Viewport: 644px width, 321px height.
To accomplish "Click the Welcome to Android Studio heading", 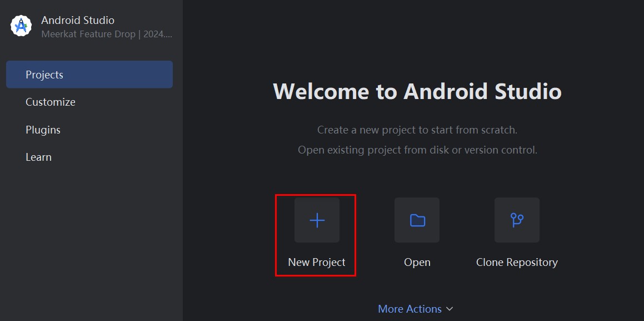I will click(x=417, y=91).
